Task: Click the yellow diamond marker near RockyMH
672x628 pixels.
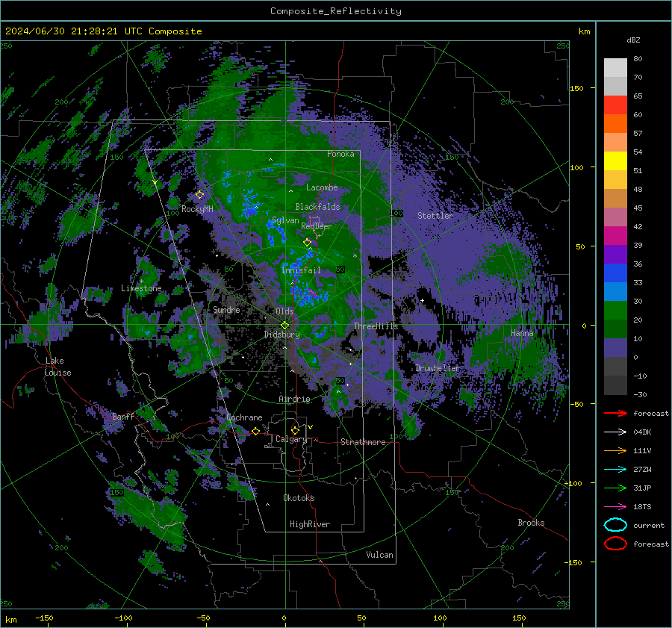Action: point(199,195)
